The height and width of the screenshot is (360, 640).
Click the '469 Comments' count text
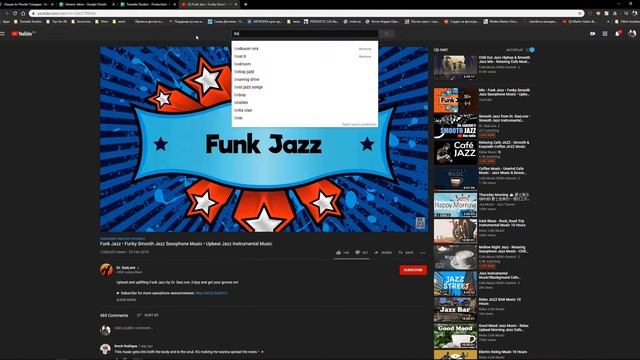click(114, 316)
